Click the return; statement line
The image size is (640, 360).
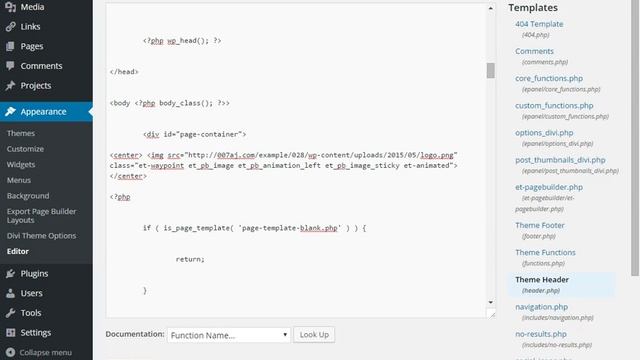190,259
